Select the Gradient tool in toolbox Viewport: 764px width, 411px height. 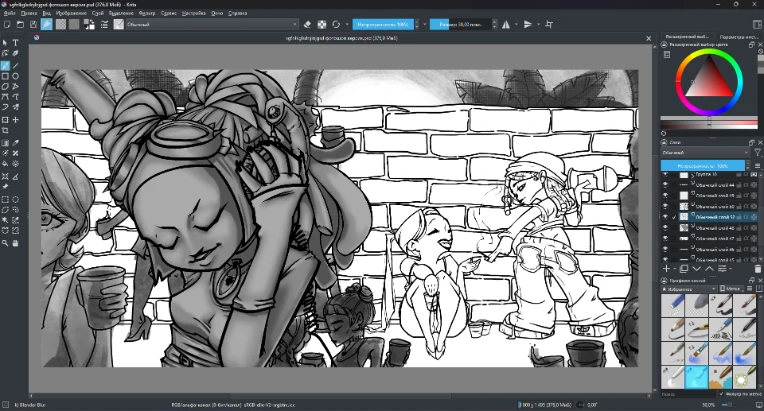pyautogui.click(x=5, y=143)
